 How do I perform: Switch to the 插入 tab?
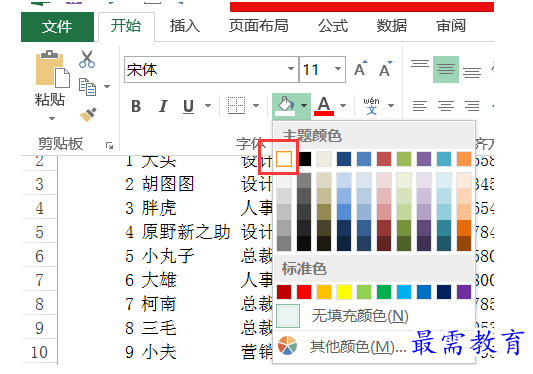[185, 26]
